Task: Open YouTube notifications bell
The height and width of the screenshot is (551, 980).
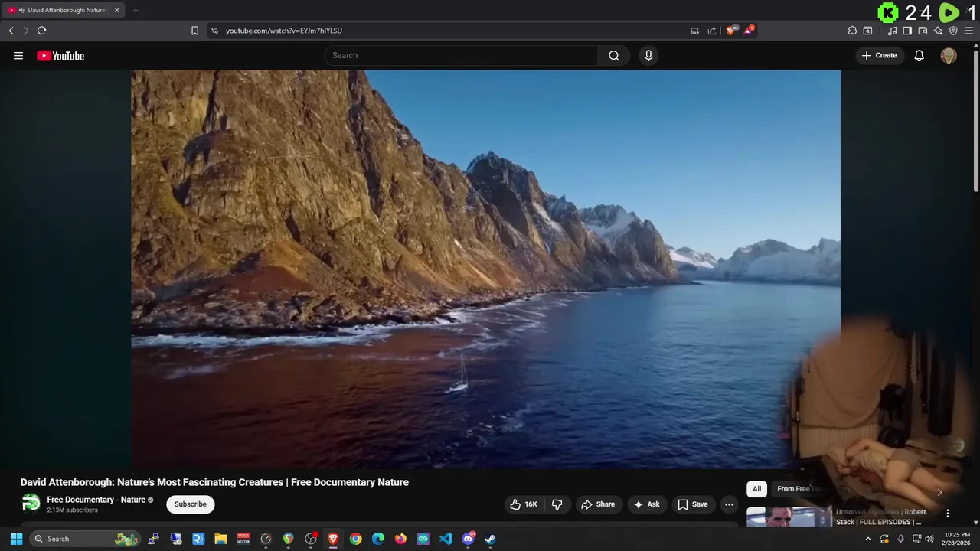Action: [x=920, y=55]
